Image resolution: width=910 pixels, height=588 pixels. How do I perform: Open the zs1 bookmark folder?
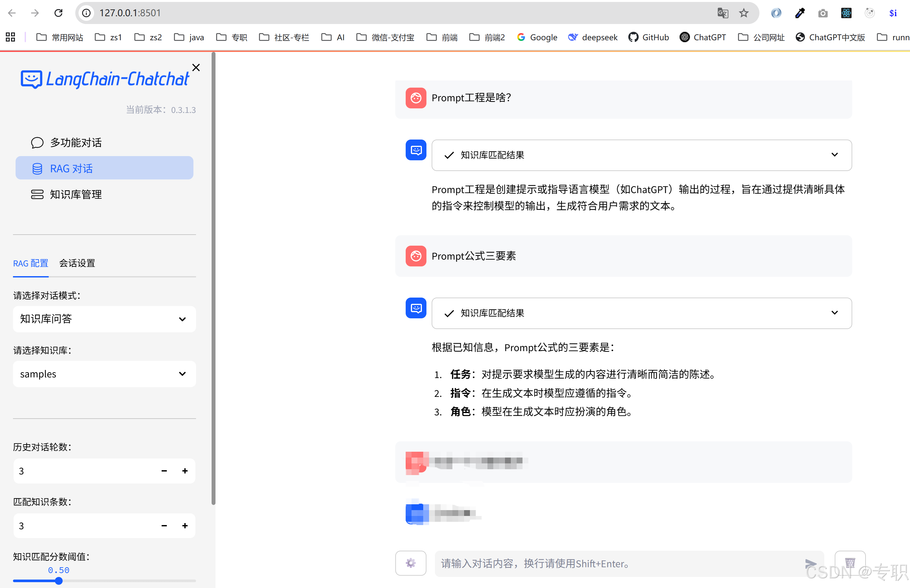pos(108,37)
